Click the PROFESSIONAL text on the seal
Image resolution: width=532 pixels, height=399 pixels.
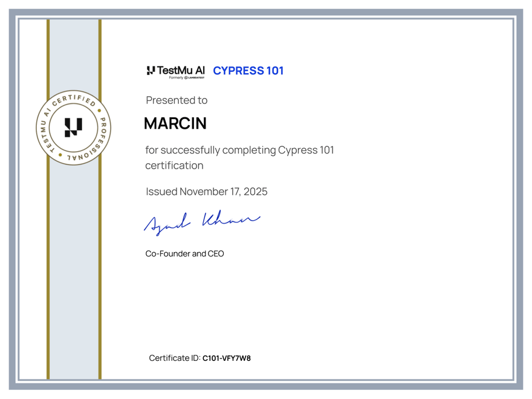(x=98, y=142)
